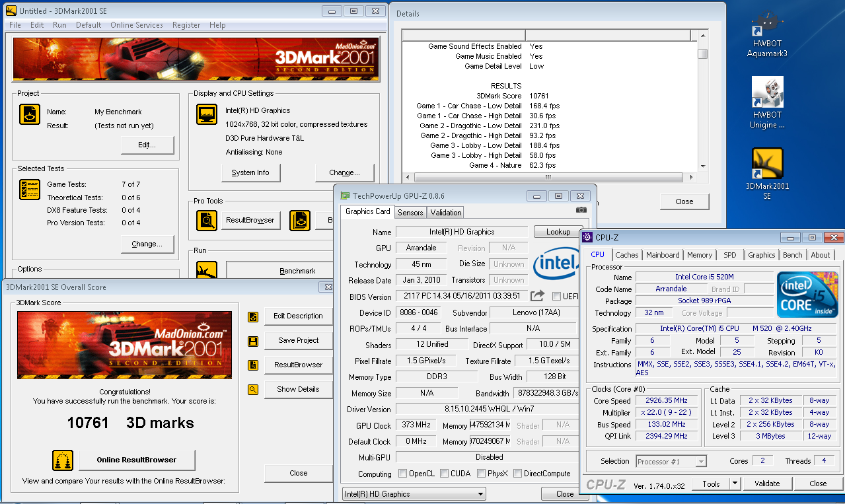Click the Details horizontal scrollbar
The width and height of the screenshot is (845, 504).
point(550,177)
